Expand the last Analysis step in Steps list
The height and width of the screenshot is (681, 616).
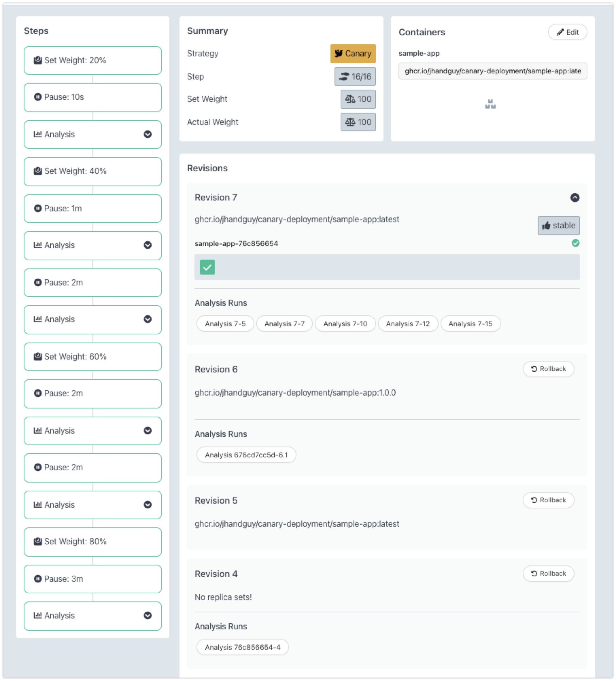(147, 616)
